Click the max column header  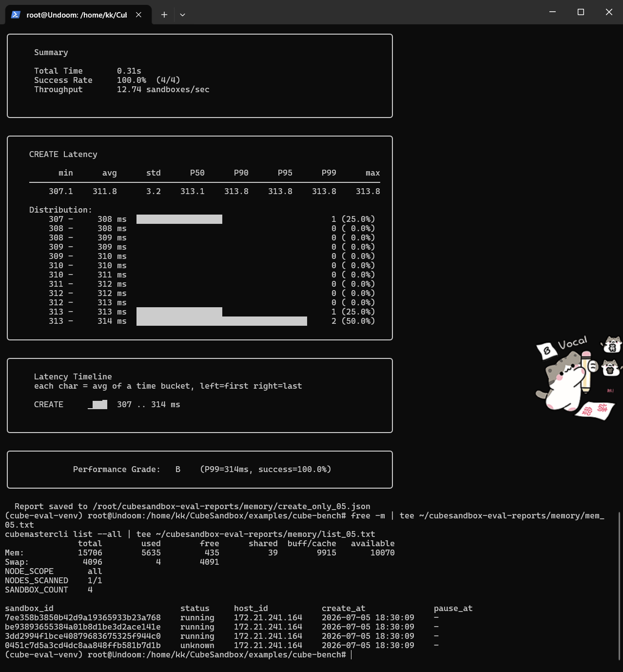pos(373,173)
